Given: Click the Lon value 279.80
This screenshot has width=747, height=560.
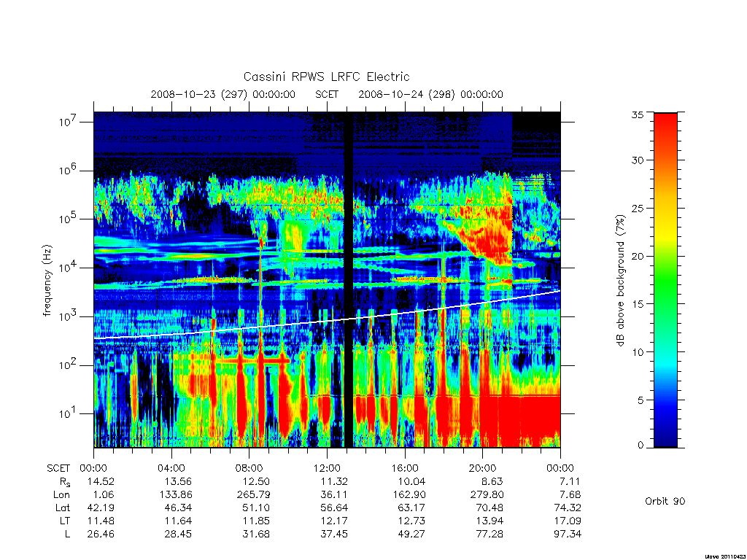Looking at the screenshot, I should pos(487,494).
